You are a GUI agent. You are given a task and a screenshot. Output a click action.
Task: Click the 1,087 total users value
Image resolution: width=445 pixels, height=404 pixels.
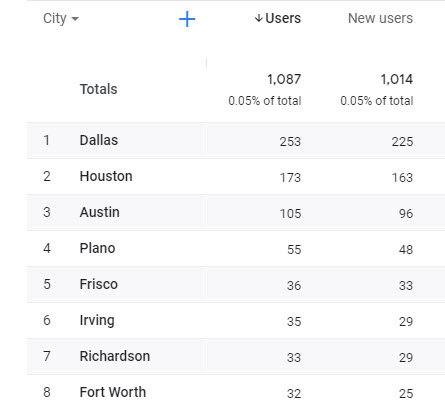284,79
